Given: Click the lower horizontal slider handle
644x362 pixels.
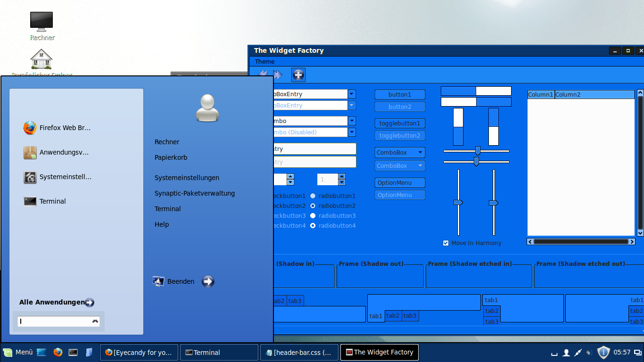Looking at the screenshot, I should point(476,162).
